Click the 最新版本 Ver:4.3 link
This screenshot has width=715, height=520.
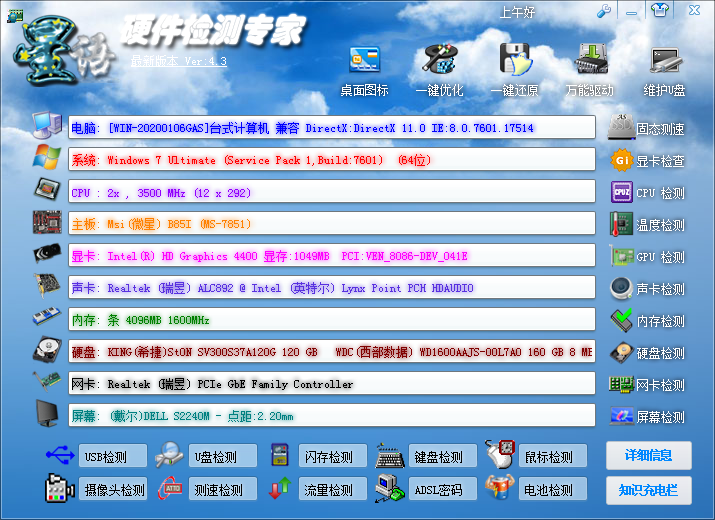(x=179, y=61)
